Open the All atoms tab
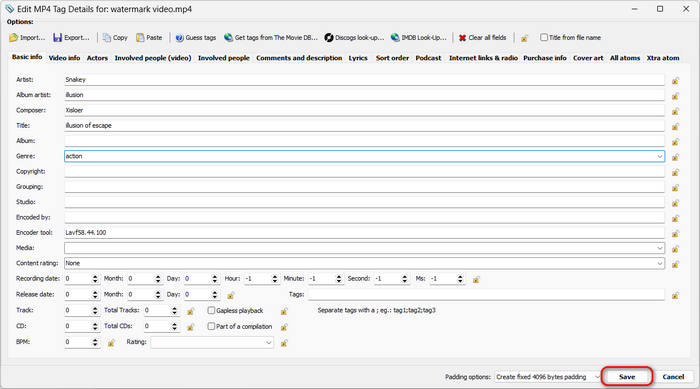The image size is (700, 389). click(x=625, y=58)
